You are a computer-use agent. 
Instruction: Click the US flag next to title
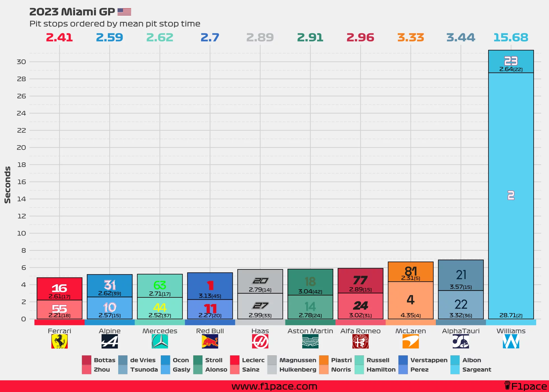click(x=124, y=12)
